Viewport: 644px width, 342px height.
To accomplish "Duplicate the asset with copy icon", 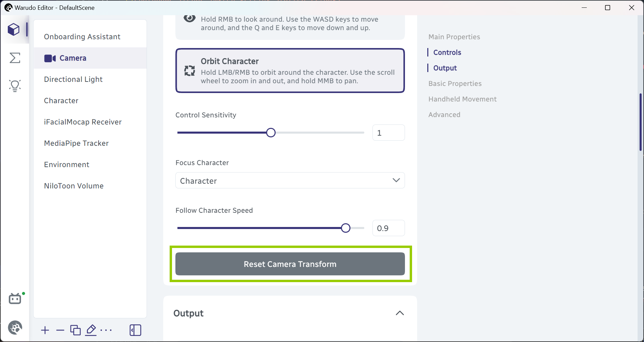I will click(x=76, y=330).
